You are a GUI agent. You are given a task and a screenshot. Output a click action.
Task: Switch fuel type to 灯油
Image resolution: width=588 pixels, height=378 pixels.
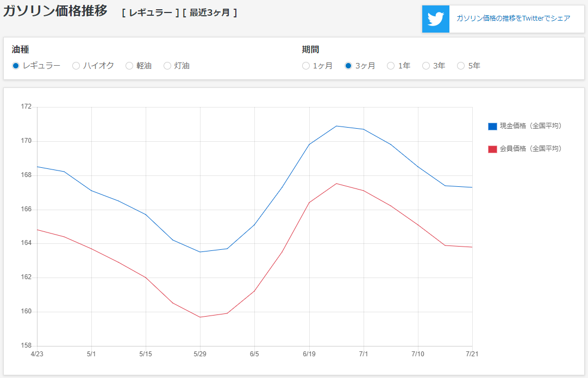pyautogui.click(x=167, y=66)
